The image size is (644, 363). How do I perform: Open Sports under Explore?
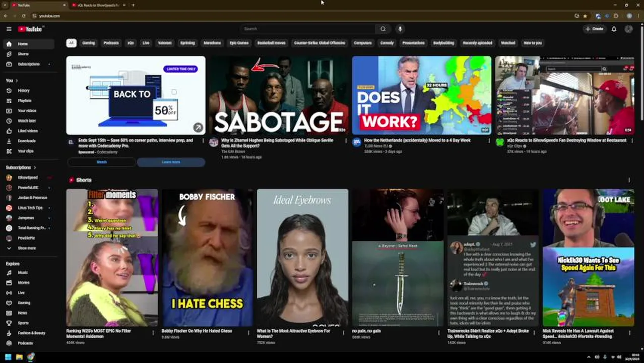[x=29, y=323]
